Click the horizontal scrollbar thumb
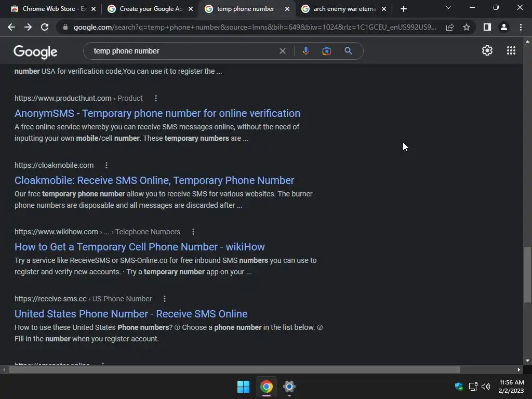Screen dimensions: 532x399 [x=234, y=369]
